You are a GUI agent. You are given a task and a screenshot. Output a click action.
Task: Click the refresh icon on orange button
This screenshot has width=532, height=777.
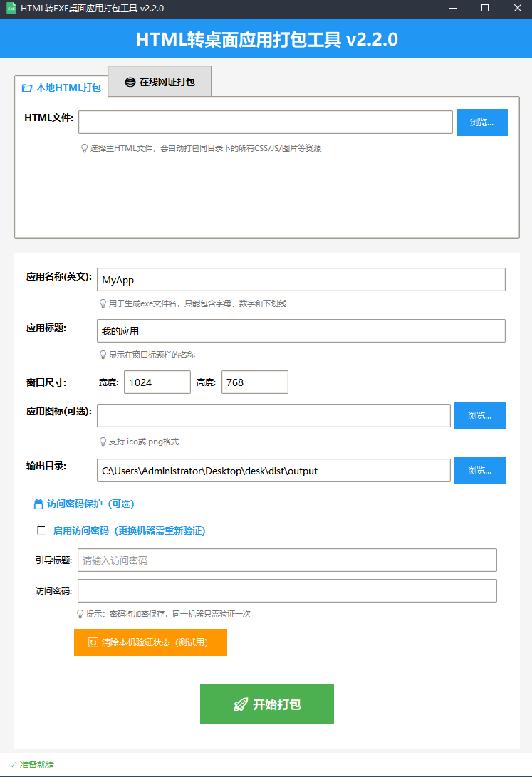93,642
